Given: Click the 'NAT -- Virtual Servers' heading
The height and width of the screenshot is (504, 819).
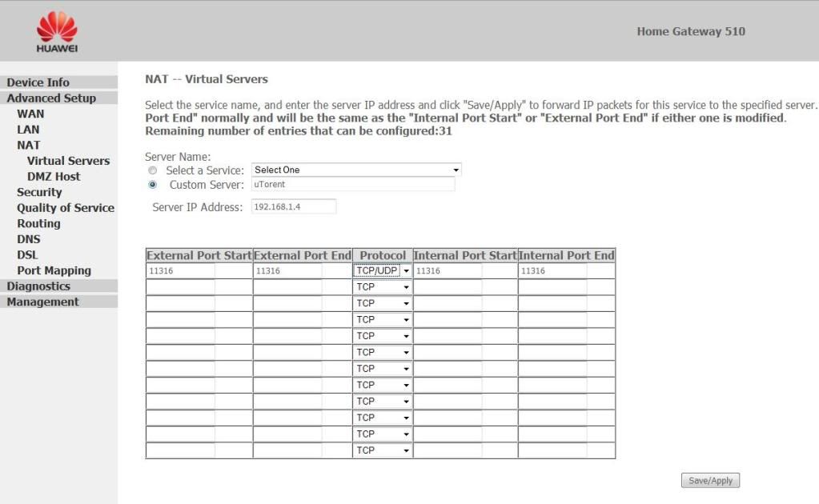Looking at the screenshot, I should click(x=207, y=79).
